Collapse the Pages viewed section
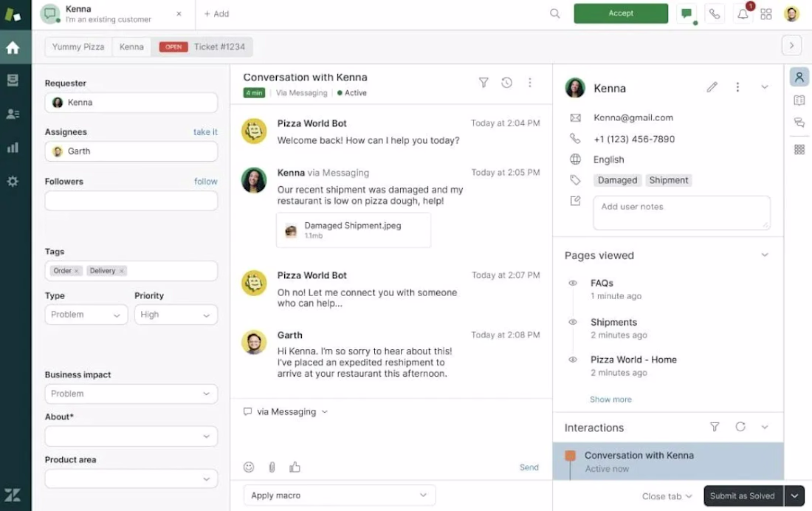The height and width of the screenshot is (511, 812). click(764, 255)
